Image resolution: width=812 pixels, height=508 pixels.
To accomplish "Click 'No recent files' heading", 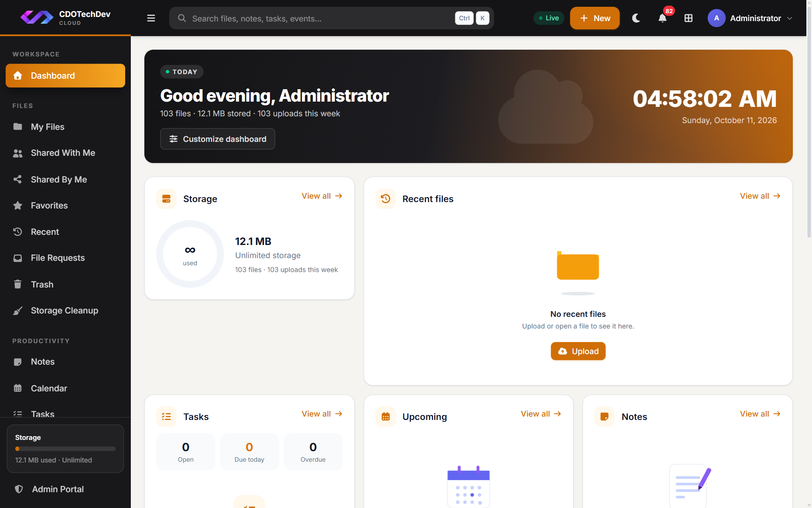I will [x=578, y=314].
